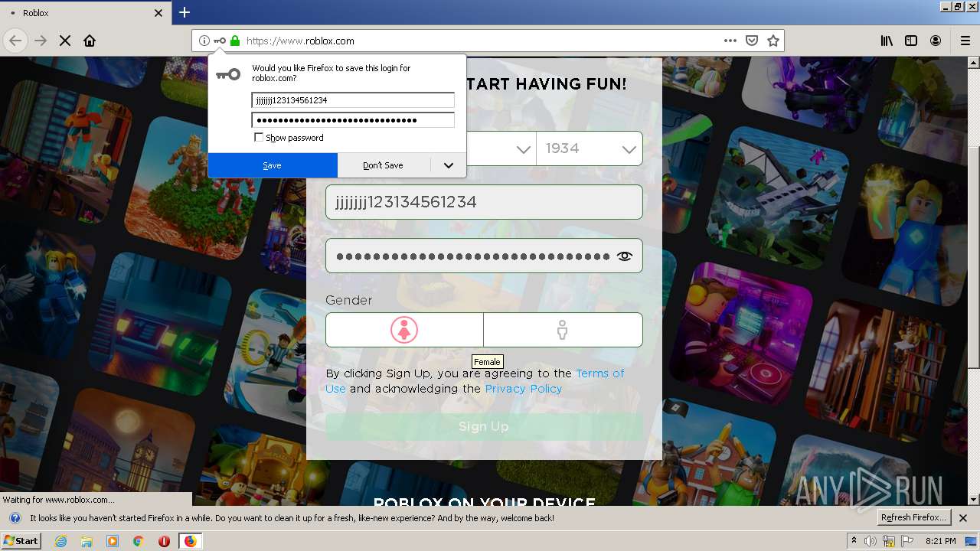Click Refresh Firefox button
980x551 pixels.
point(913,518)
